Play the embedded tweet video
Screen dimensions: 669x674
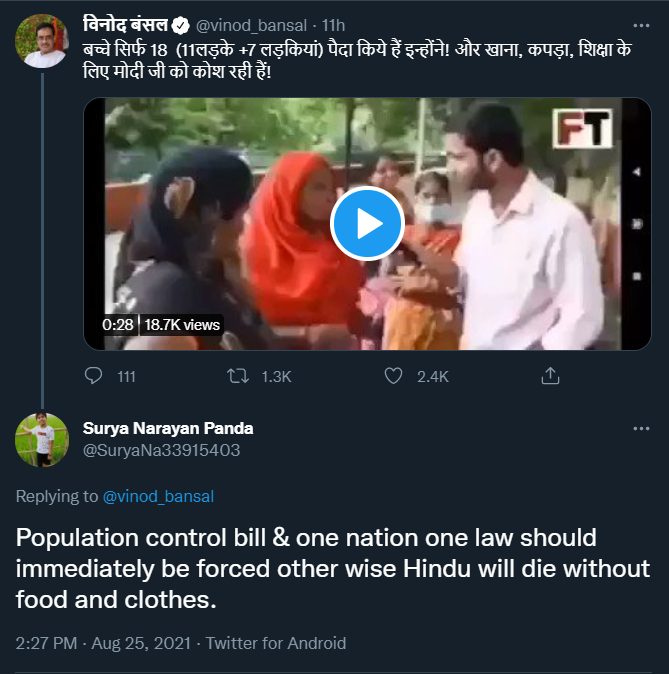[x=367, y=223]
